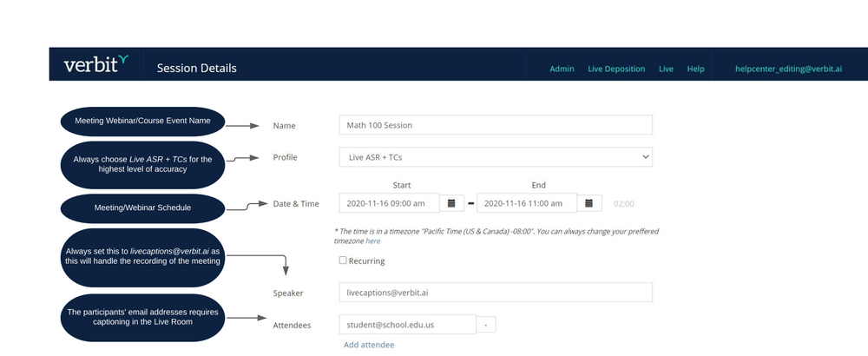This screenshot has height=356, width=868.
Task: Click the 'Session Details' page title
Action: 196,68
